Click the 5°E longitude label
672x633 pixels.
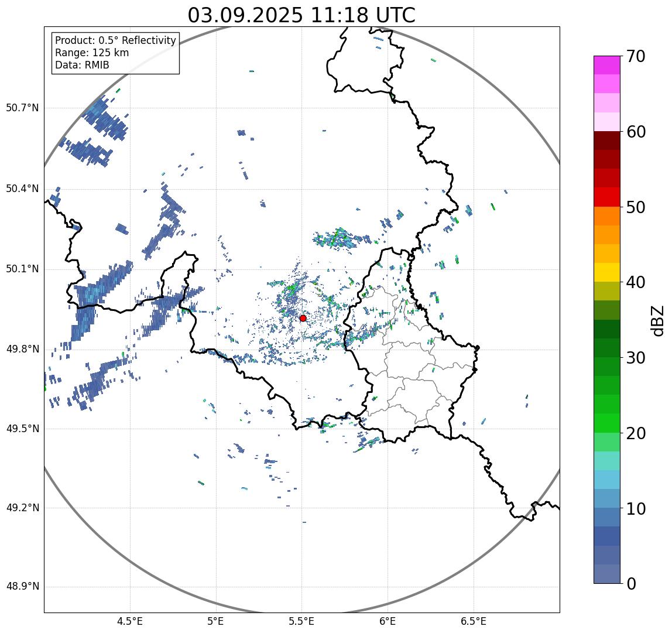215,621
